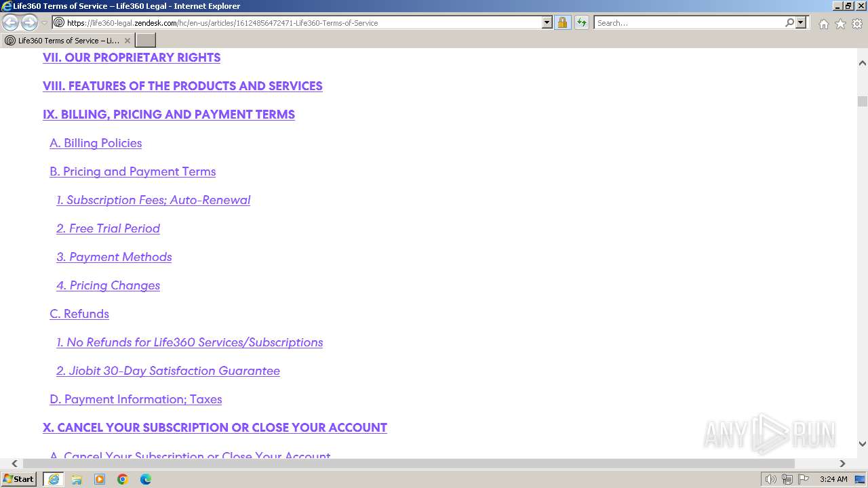Screen dimensions: 868x488
Task: Click the vertical scrollbar thumb
Action: pyautogui.click(x=862, y=102)
